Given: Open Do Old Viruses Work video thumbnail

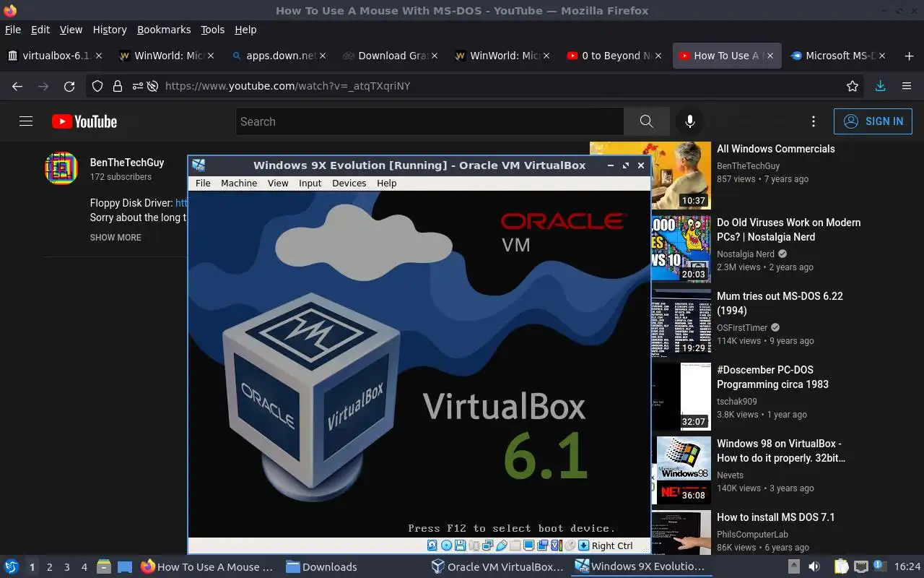Looking at the screenshot, I should [681, 249].
